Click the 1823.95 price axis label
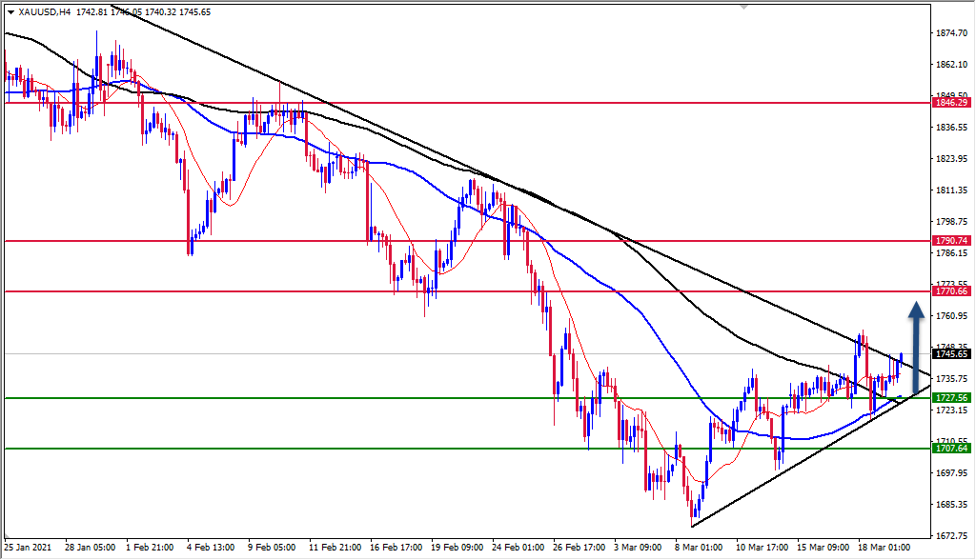This screenshot has width=976, height=560. [x=952, y=159]
